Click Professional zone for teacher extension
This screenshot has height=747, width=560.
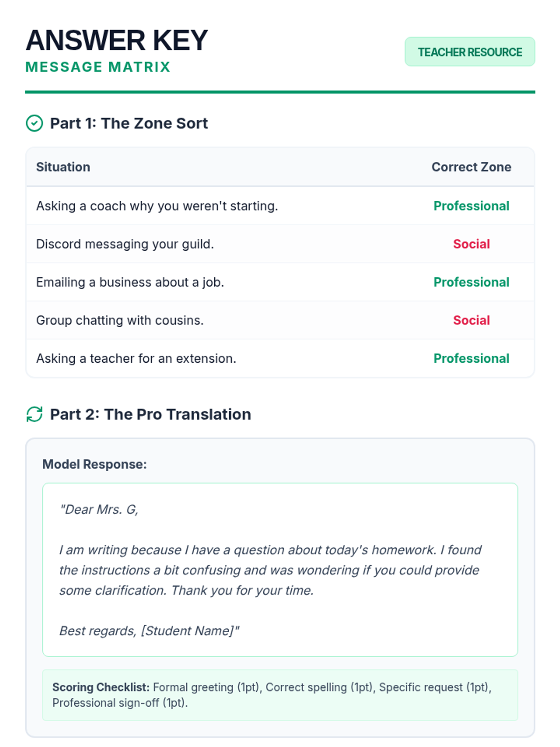coord(471,359)
